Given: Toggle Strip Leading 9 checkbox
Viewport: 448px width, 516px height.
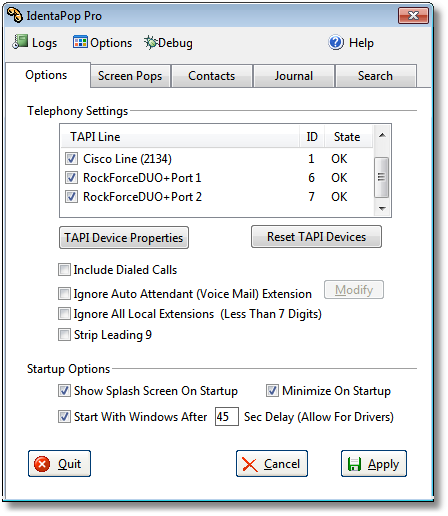Looking at the screenshot, I should 64,334.
